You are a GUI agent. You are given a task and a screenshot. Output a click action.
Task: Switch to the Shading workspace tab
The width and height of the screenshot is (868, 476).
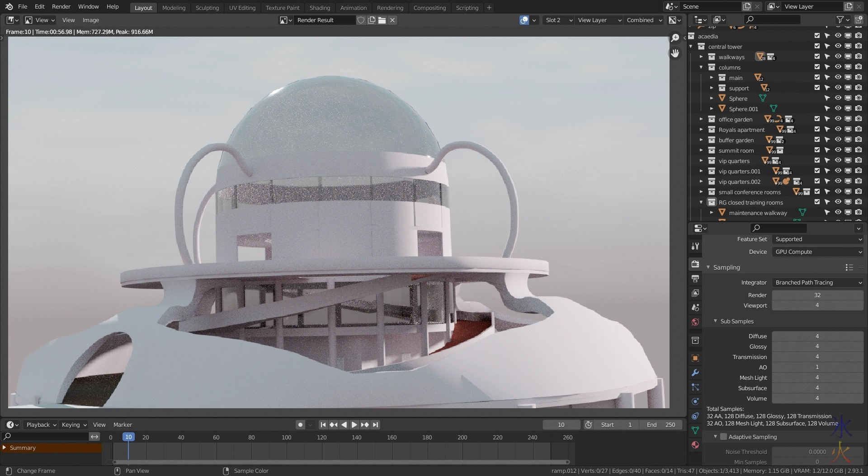pyautogui.click(x=320, y=8)
